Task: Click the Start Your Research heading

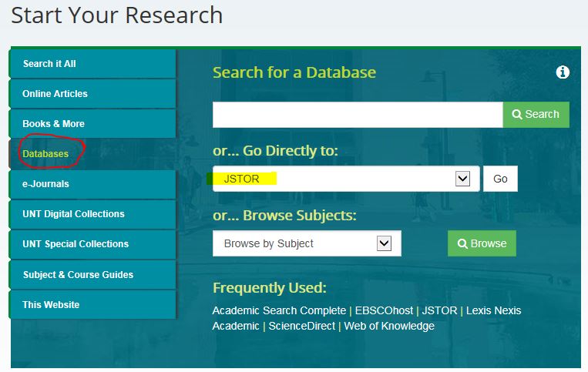Action: (117, 15)
